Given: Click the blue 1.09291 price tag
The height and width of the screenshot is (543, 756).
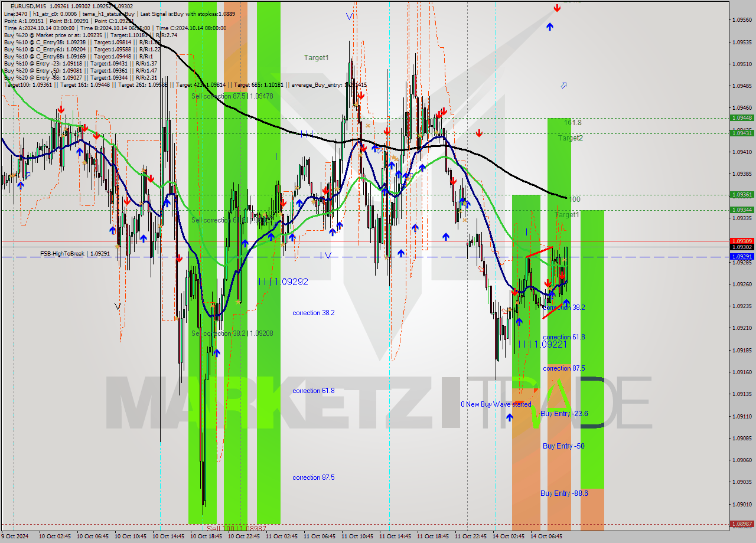Looking at the screenshot, I should coord(742,257).
